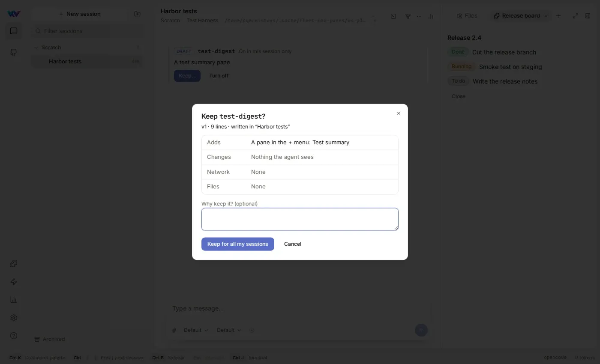Click the branch icon in session header
Viewport: 600px width, 364px height.
click(408, 16)
